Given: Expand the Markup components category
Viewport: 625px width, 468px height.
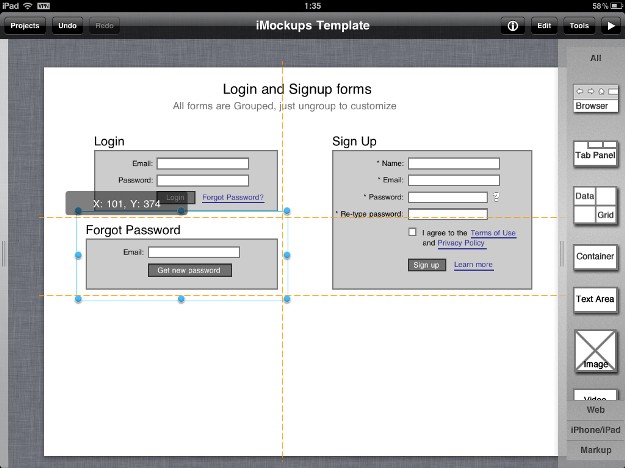Looking at the screenshot, I should [595, 450].
